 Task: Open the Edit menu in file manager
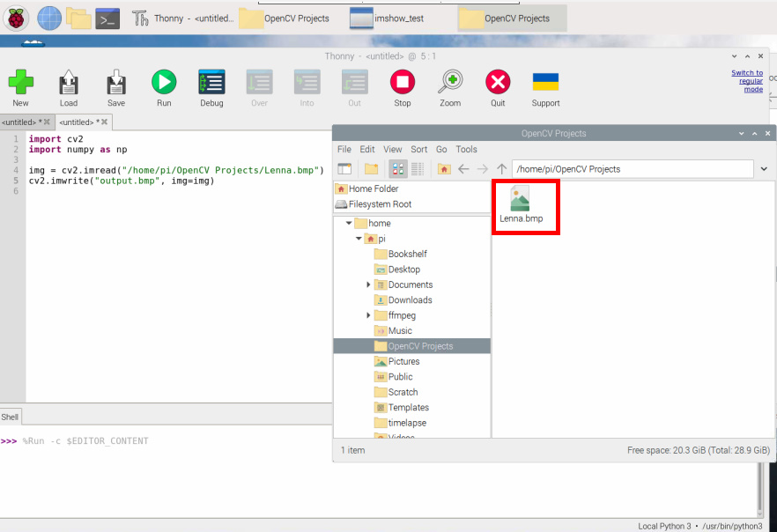pos(367,149)
